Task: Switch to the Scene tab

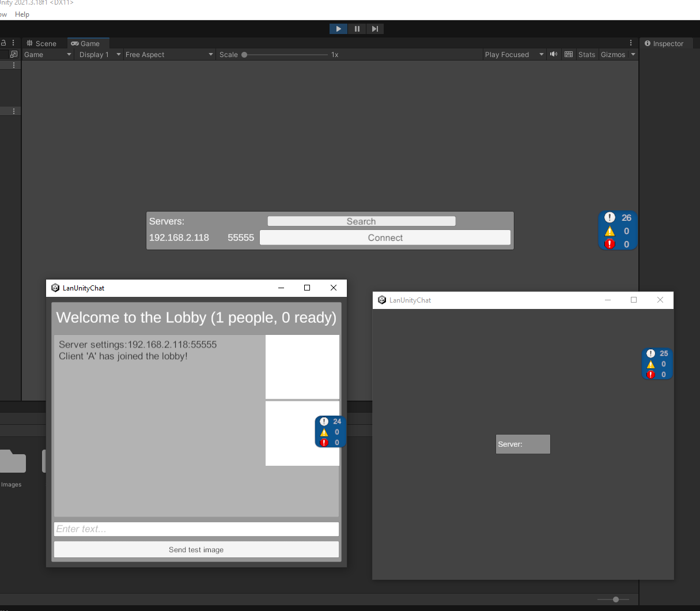Action: [x=42, y=44]
